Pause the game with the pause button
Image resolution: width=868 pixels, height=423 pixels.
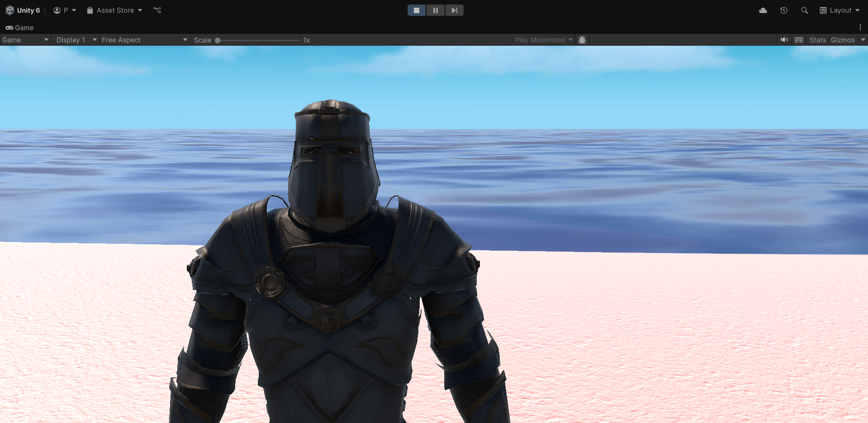coord(436,10)
